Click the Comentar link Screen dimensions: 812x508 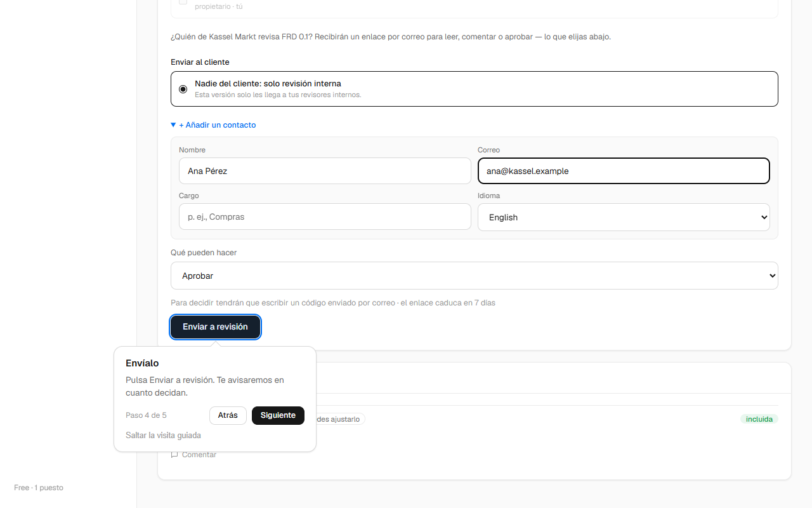(199, 455)
